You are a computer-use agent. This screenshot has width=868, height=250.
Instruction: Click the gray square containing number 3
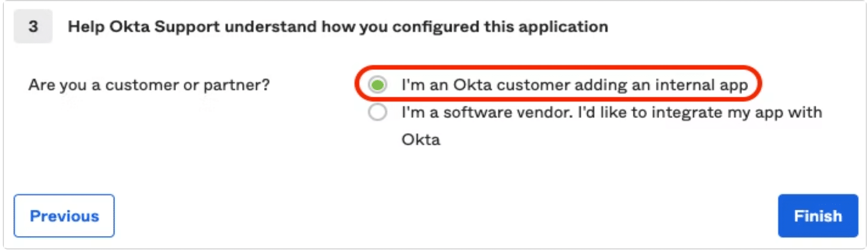[x=33, y=26]
